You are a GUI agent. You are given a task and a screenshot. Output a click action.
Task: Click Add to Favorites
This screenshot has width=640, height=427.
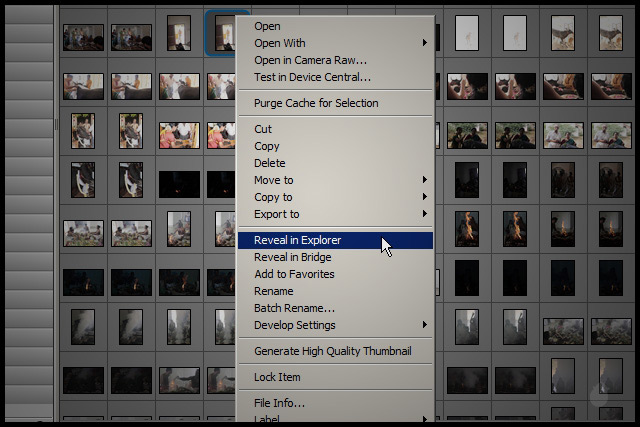point(294,274)
